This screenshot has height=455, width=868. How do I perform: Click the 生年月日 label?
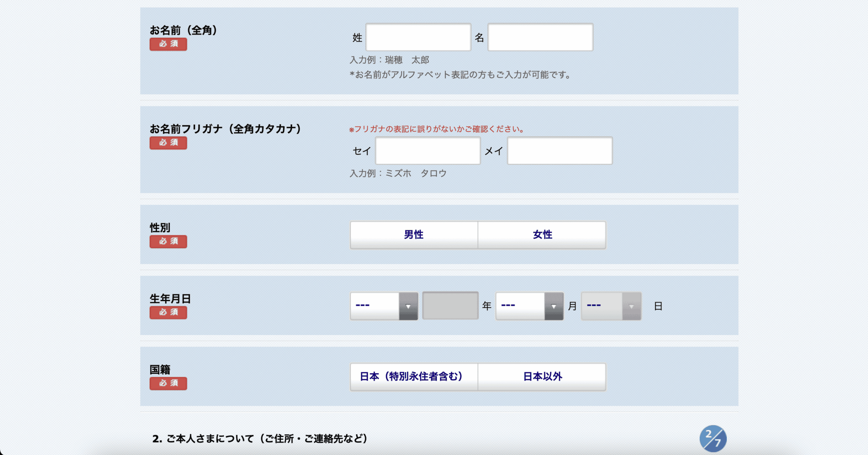click(170, 299)
